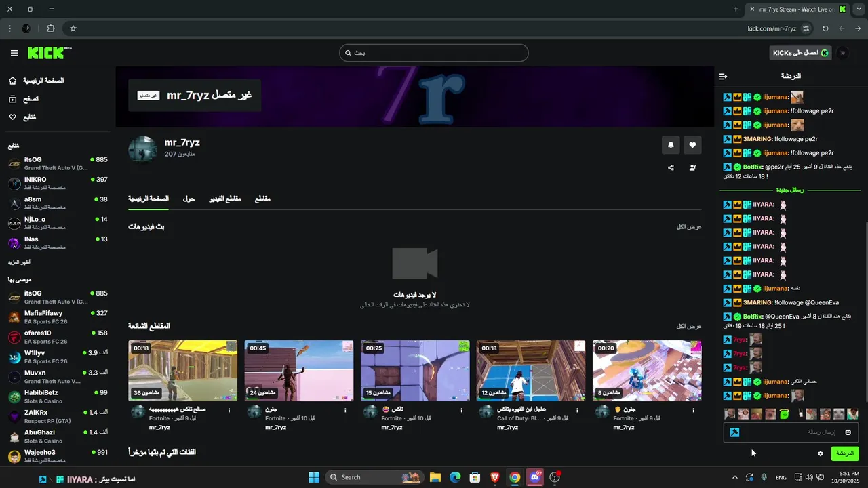Viewport: 868px width, 488px height.
Task: Close the mr_7ryz Stream tab
Action: (752, 9)
